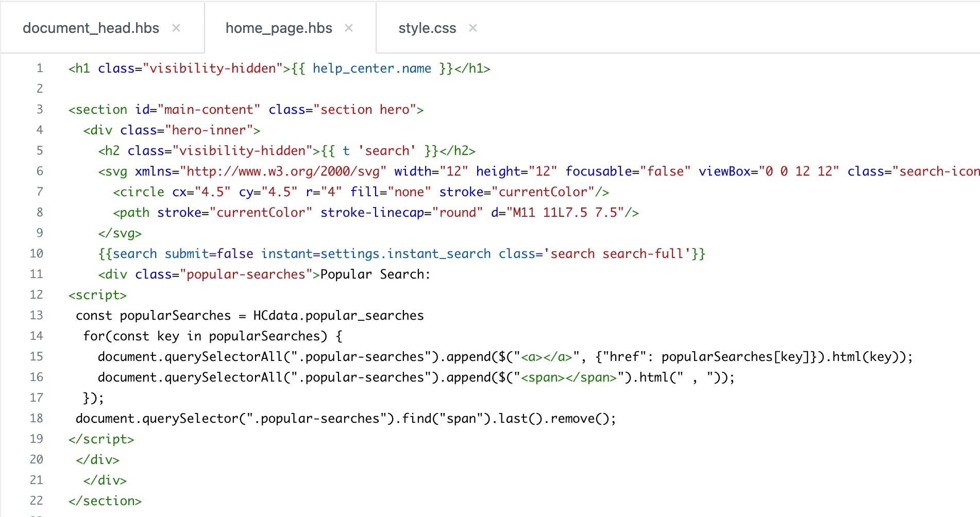Click the "main-content" id value
The height and width of the screenshot is (517, 980).
click(209, 110)
